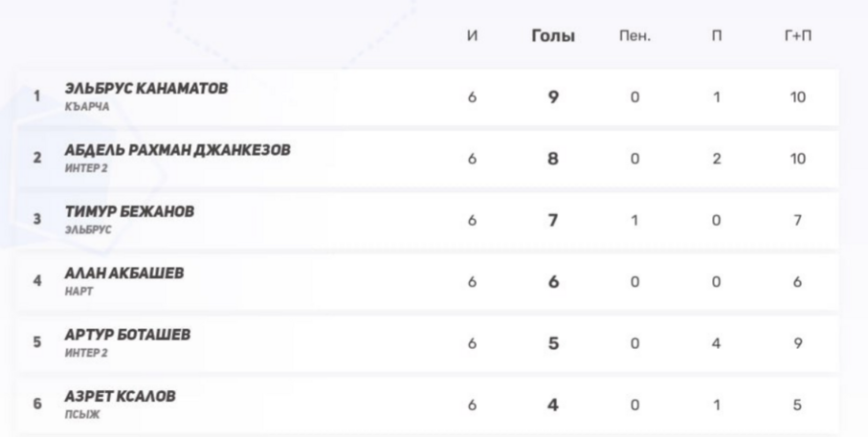868x437 pixels.
Task: Open Азрет Ксалов's profile
Action: click(x=120, y=396)
